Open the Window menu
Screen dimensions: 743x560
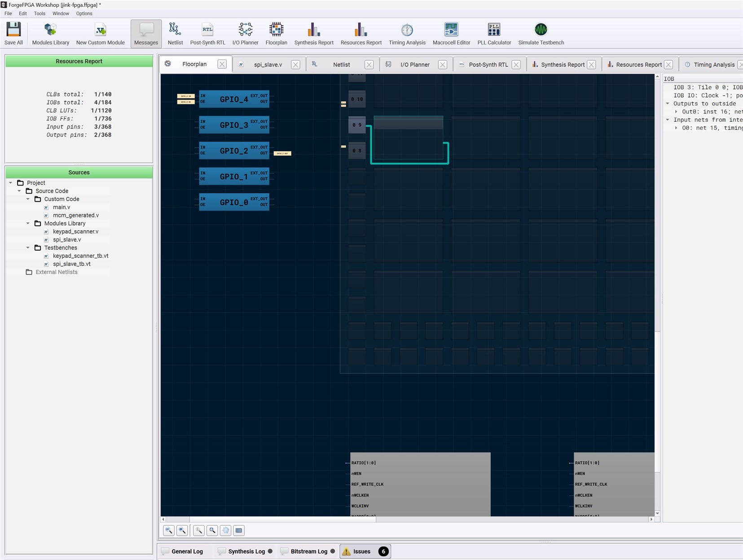[61, 13]
